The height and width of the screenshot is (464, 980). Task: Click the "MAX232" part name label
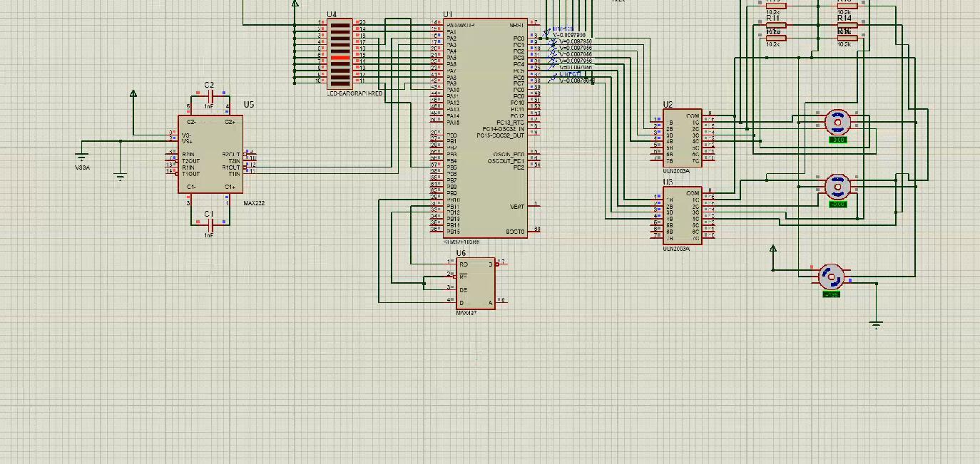point(254,203)
